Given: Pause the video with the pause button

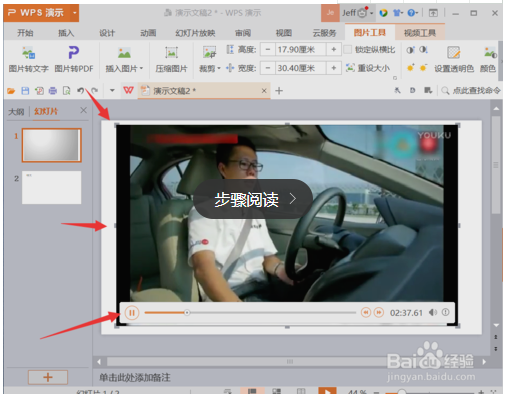Looking at the screenshot, I should click(x=132, y=313).
